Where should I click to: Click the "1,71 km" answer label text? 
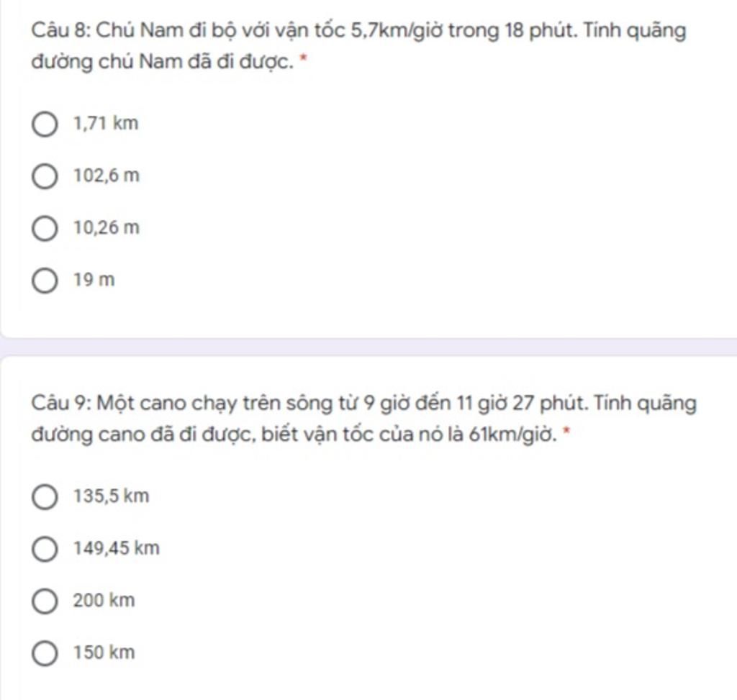[x=106, y=124]
